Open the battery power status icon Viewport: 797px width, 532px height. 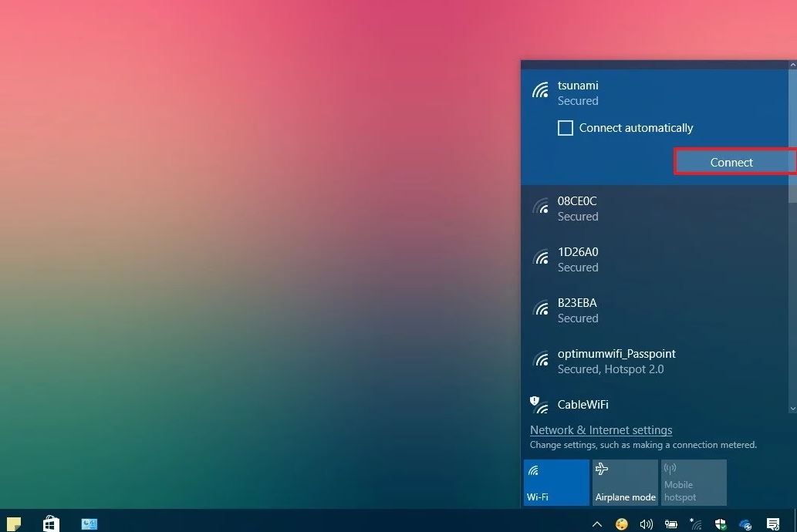(x=671, y=524)
